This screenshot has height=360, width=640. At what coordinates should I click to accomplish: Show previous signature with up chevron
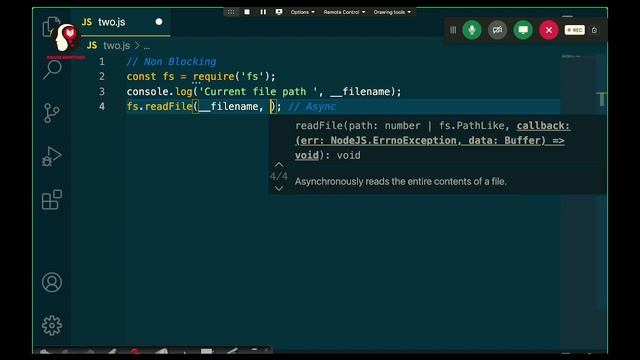click(279, 165)
